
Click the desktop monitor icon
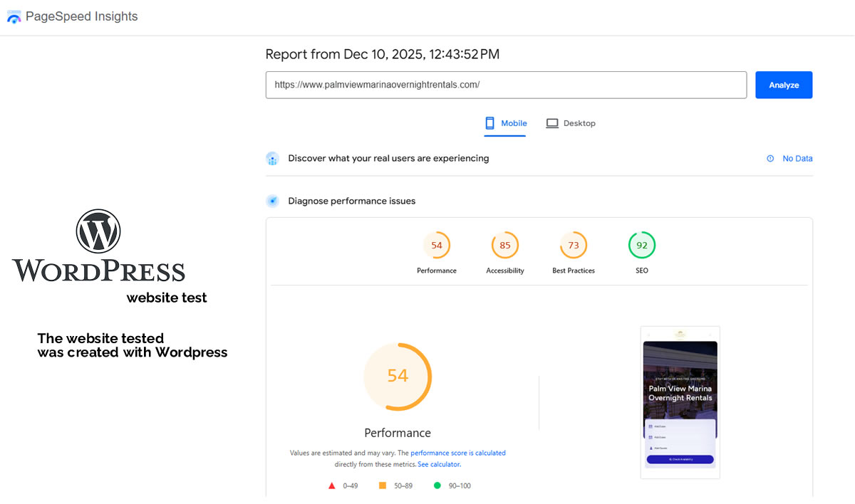click(x=552, y=123)
